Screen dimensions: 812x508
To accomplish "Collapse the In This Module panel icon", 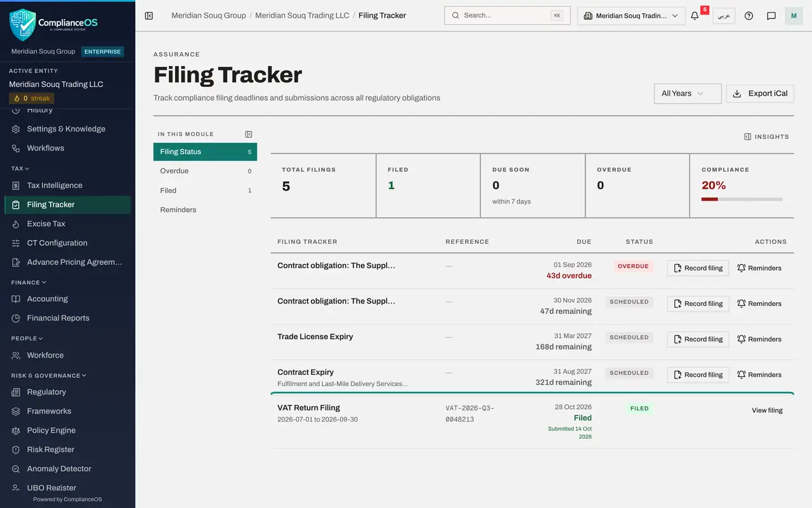I will point(249,134).
